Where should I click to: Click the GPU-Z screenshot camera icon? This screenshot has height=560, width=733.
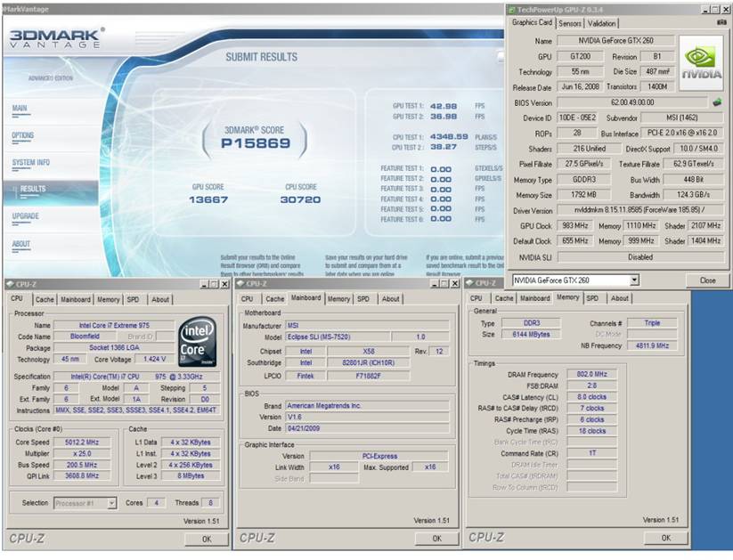point(721,22)
